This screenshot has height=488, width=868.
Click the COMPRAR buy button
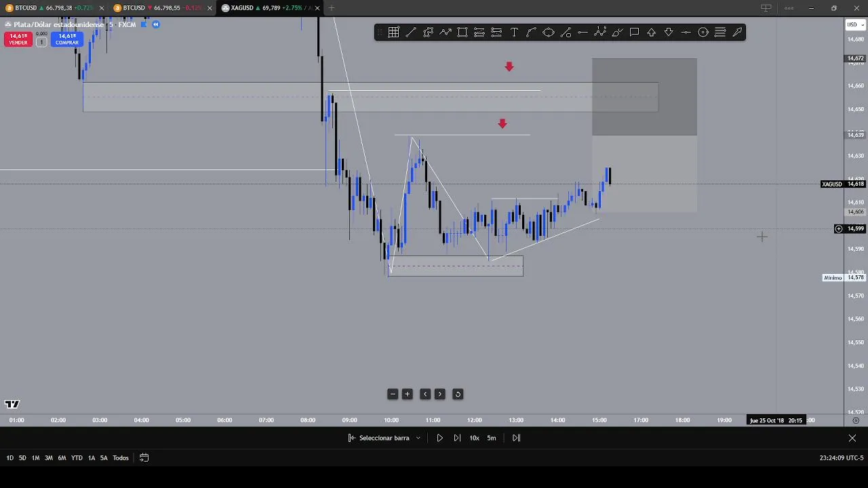[67, 39]
